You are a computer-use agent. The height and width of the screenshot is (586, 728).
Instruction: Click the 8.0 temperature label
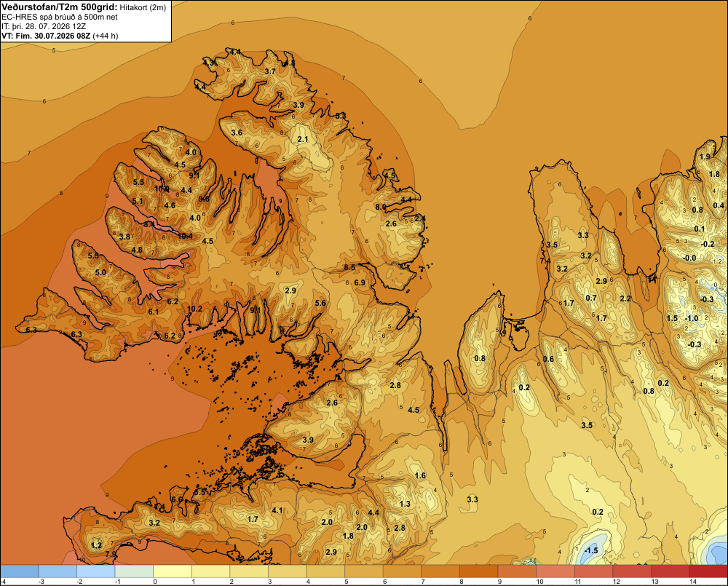(x=381, y=207)
